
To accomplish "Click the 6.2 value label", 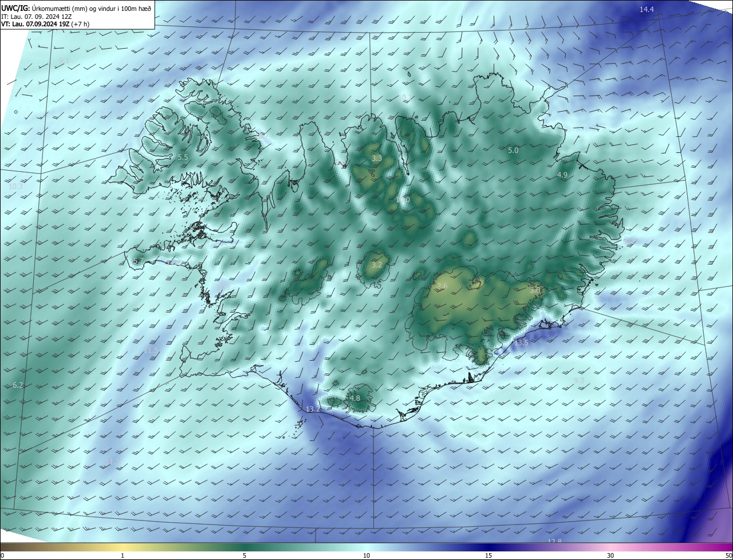I will coord(18,385).
